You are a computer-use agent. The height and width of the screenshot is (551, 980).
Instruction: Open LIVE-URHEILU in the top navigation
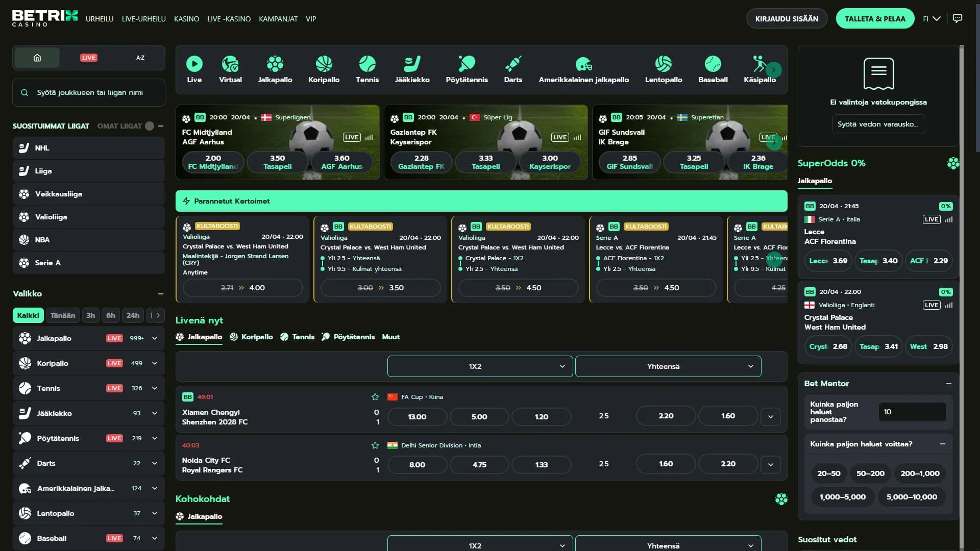pyautogui.click(x=144, y=19)
